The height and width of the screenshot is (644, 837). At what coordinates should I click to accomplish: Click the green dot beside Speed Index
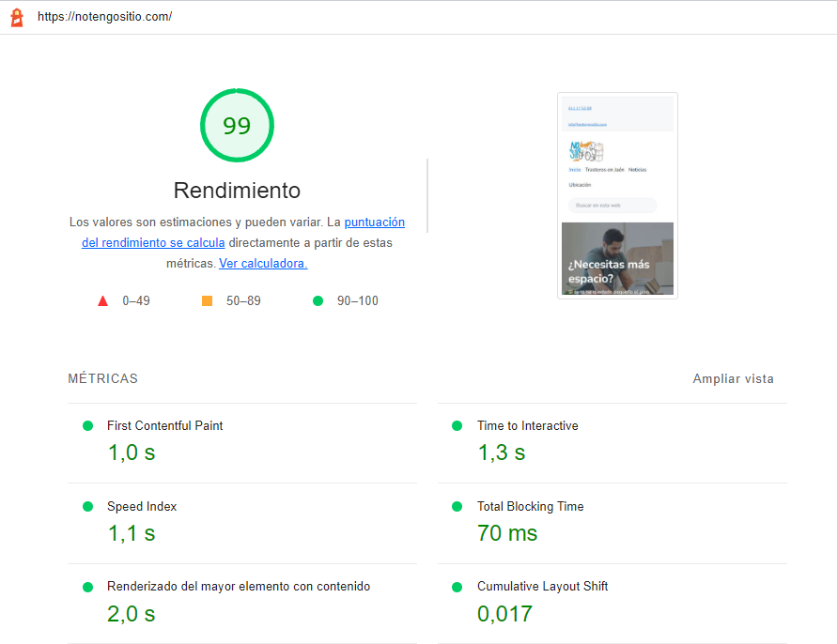click(x=88, y=506)
